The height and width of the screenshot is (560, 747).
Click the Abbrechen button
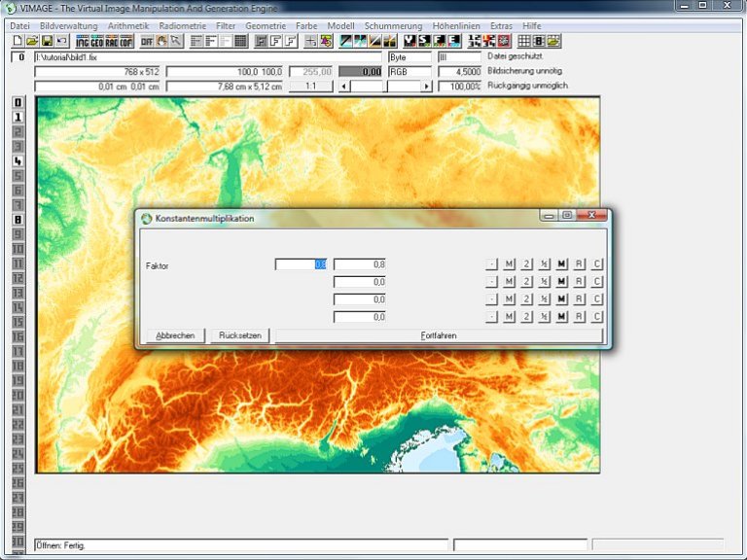pyautogui.click(x=175, y=335)
